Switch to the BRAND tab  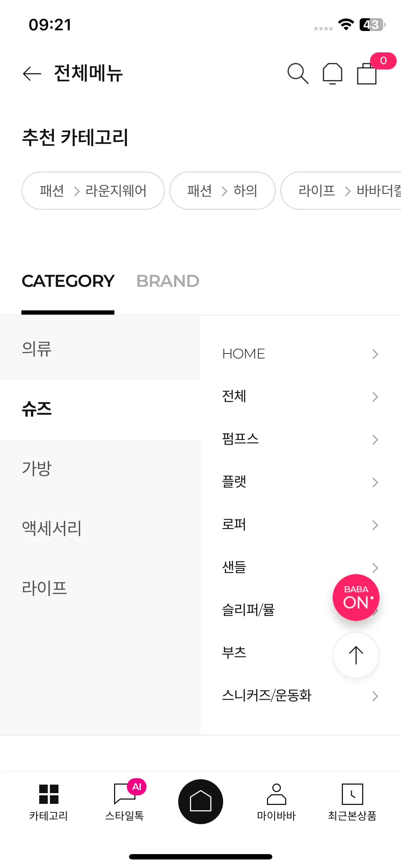168,281
